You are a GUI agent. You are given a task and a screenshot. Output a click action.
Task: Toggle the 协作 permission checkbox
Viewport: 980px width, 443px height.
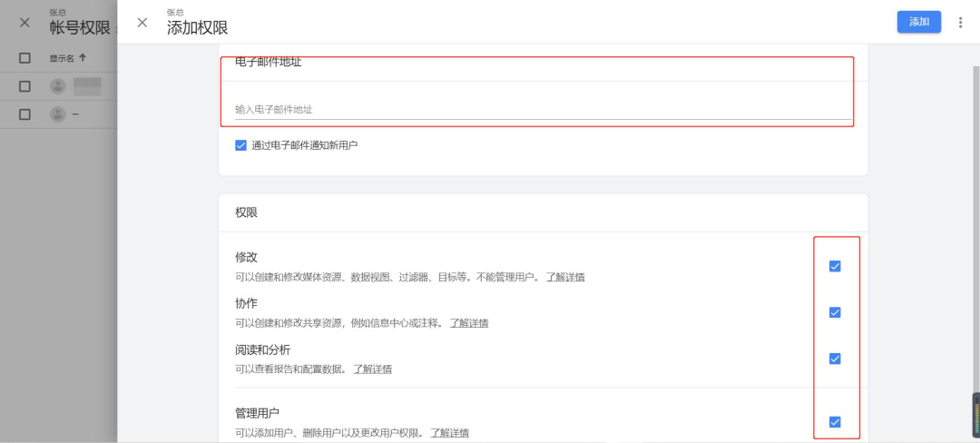click(x=835, y=312)
